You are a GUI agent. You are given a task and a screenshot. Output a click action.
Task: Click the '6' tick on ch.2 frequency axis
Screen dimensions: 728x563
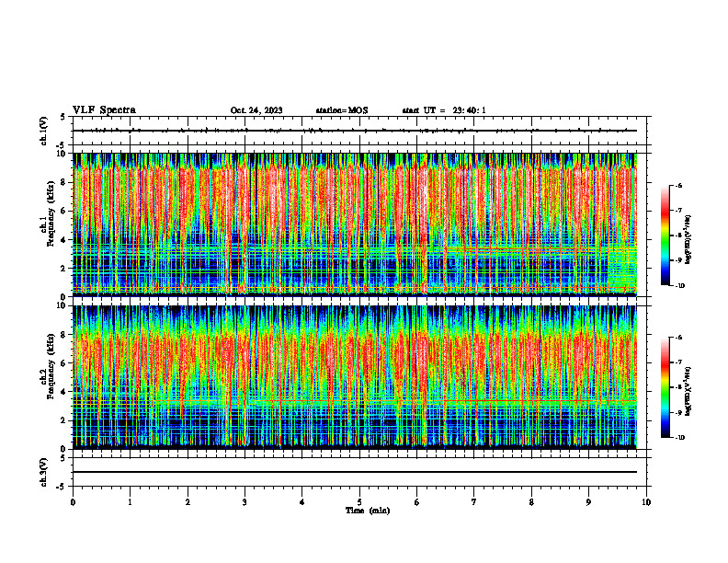(63, 363)
